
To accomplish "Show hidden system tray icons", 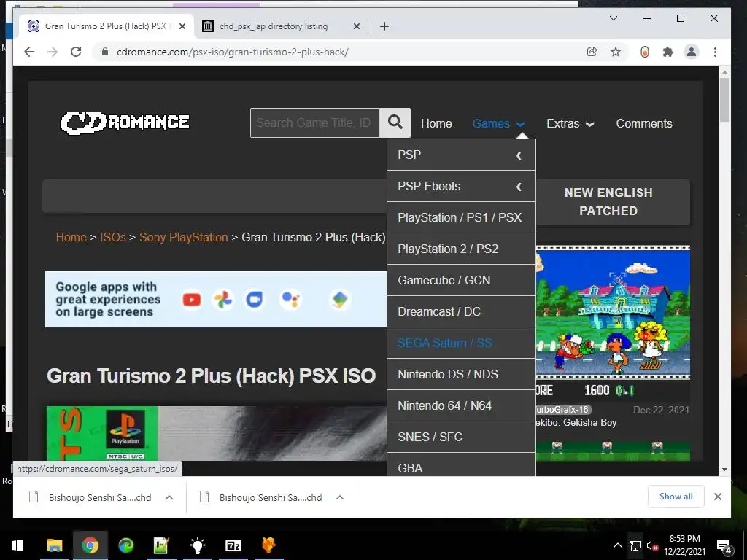I will (x=617, y=545).
